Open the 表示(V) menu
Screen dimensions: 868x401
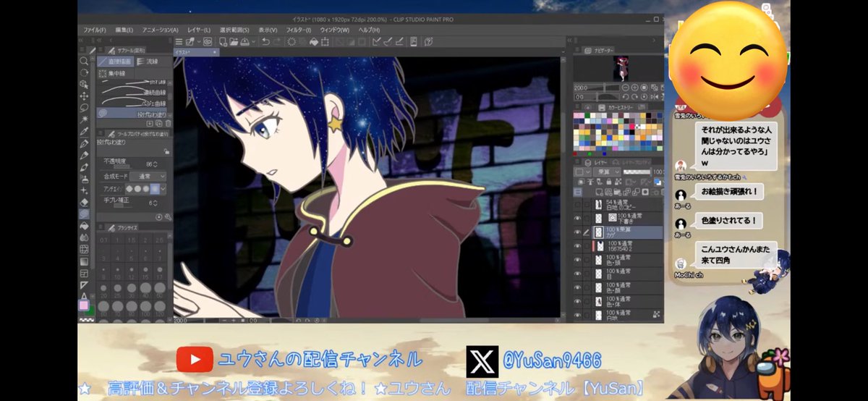coord(268,30)
